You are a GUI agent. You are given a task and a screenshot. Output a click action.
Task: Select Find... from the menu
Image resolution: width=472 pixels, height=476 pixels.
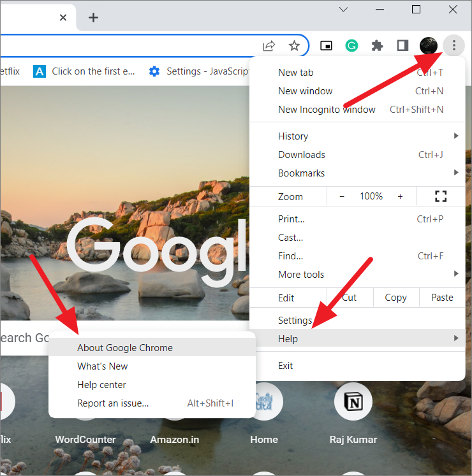point(357,256)
